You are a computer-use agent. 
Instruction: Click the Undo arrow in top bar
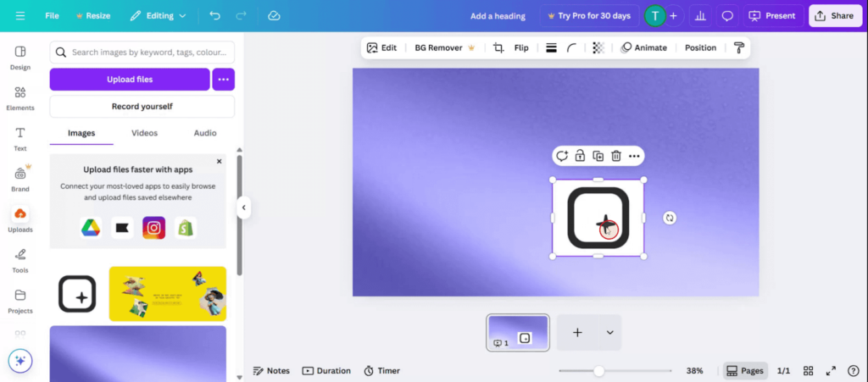(214, 16)
